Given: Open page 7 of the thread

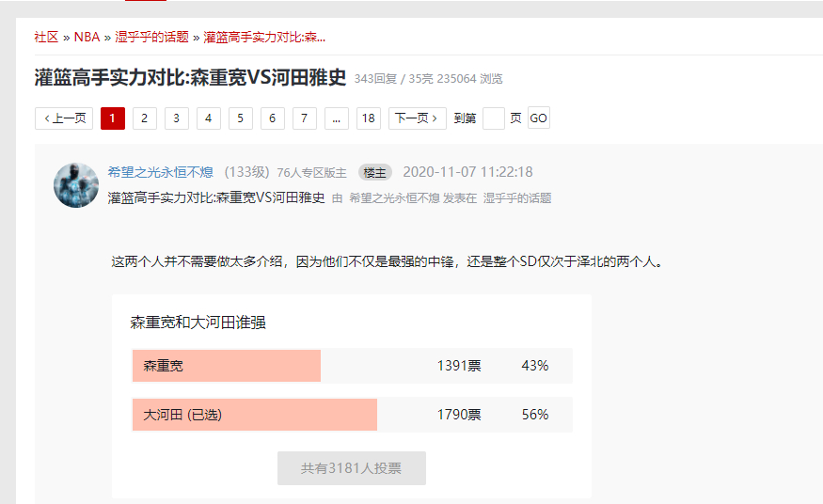Looking at the screenshot, I should pyautogui.click(x=304, y=118).
